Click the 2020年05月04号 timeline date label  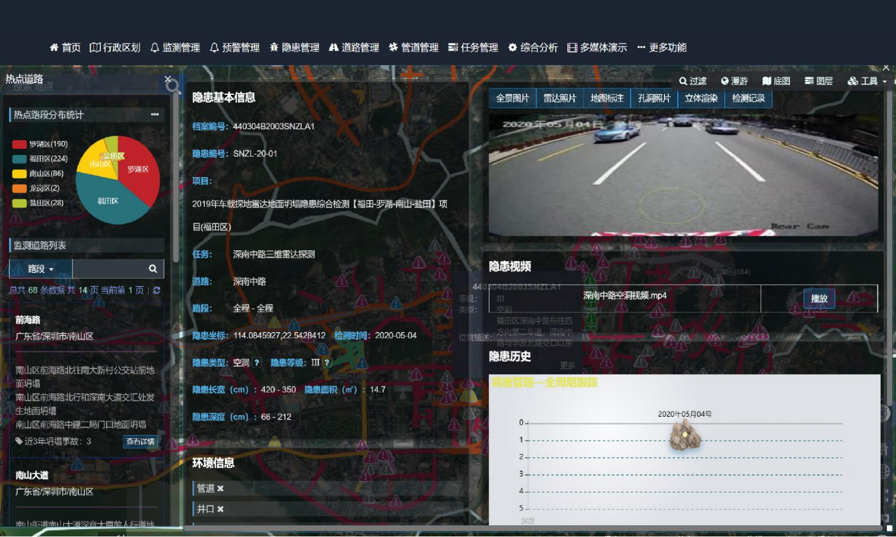coord(685,414)
